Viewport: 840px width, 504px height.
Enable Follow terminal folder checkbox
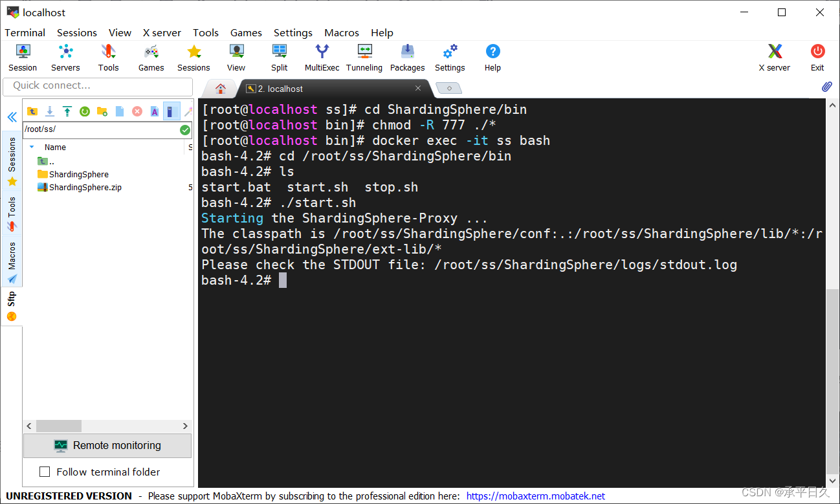pos(45,472)
